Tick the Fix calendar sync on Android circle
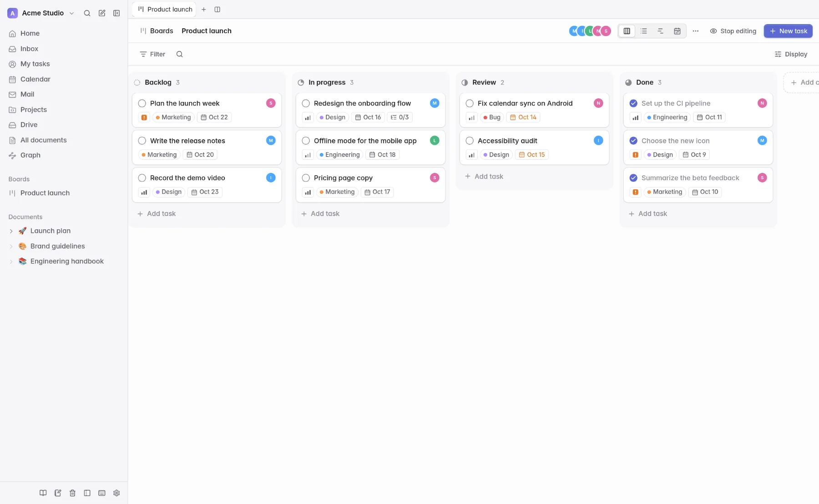This screenshot has width=819, height=504. point(470,103)
